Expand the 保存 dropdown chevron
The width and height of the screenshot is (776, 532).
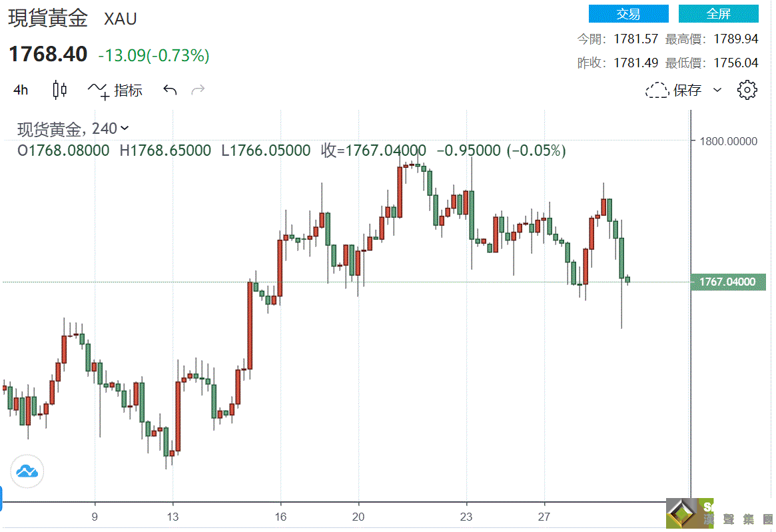pyautogui.click(x=717, y=90)
